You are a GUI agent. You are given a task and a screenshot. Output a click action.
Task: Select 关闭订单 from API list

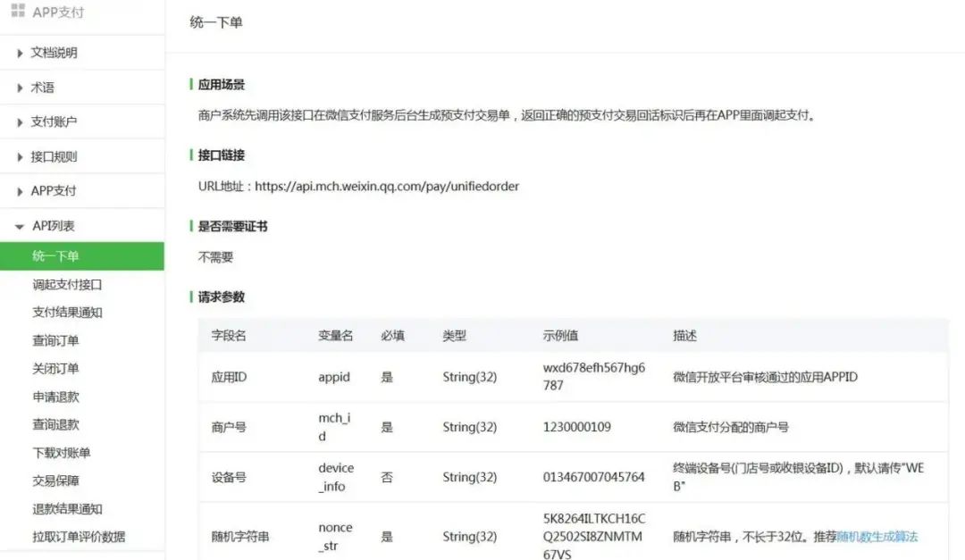pyautogui.click(x=55, y=369)
